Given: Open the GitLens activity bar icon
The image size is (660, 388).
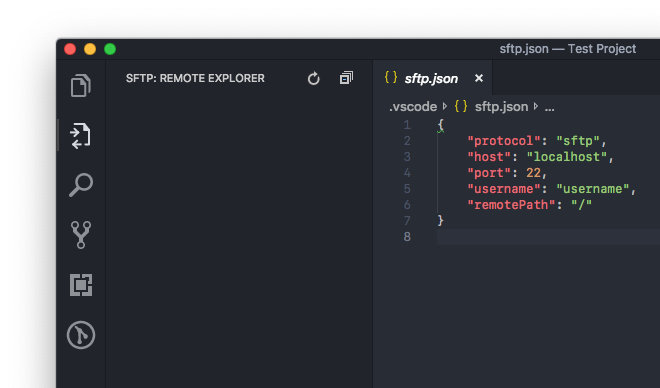Looking at the screenshot, I should point(81,335).
